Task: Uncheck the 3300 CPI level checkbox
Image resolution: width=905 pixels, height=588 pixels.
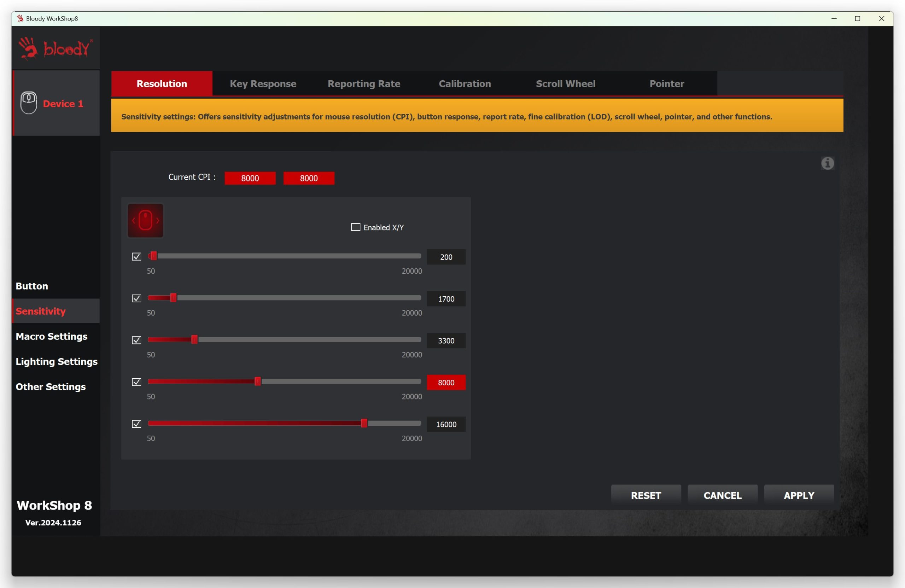Action: click(x=136, y=340)
